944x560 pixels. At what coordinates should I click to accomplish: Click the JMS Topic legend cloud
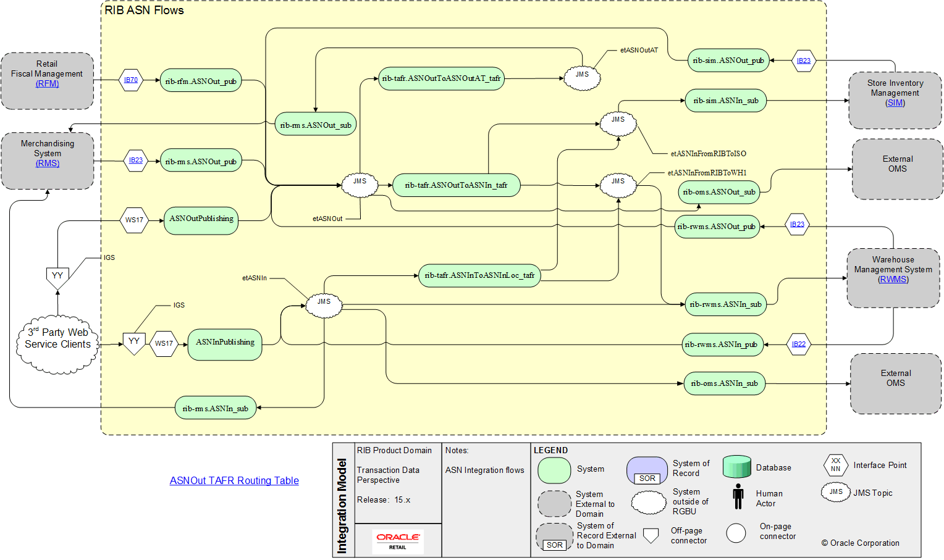pos(836,492)
